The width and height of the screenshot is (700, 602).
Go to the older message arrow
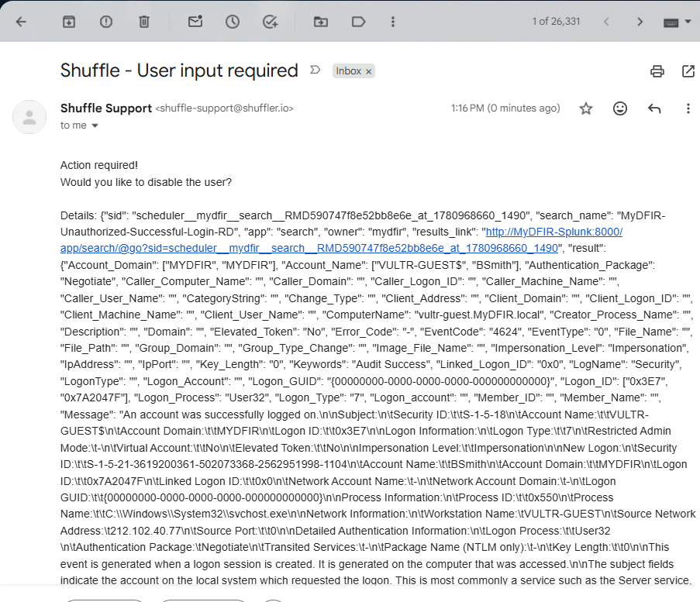640,22
